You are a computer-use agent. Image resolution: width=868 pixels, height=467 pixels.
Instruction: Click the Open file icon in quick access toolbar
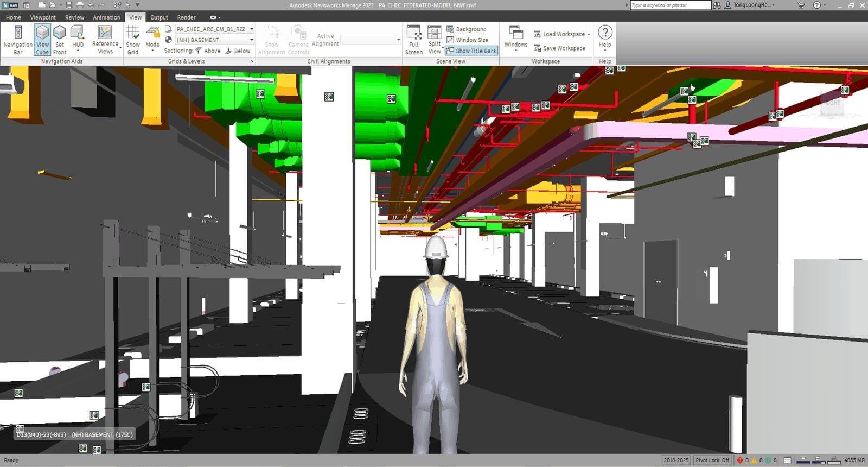tap(53, 5)
